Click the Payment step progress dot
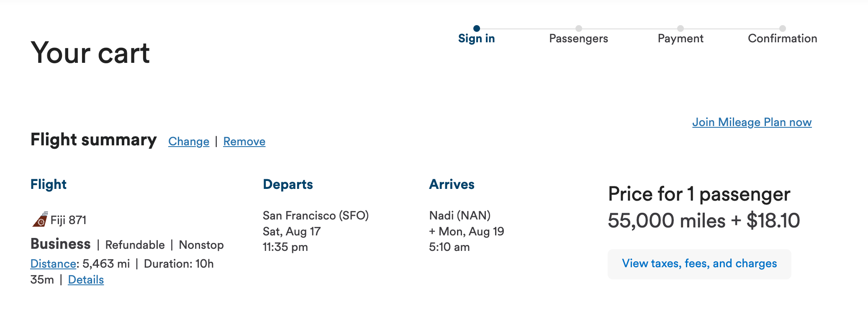Screen dimensions: 868x320 click(x=680, y=28)
